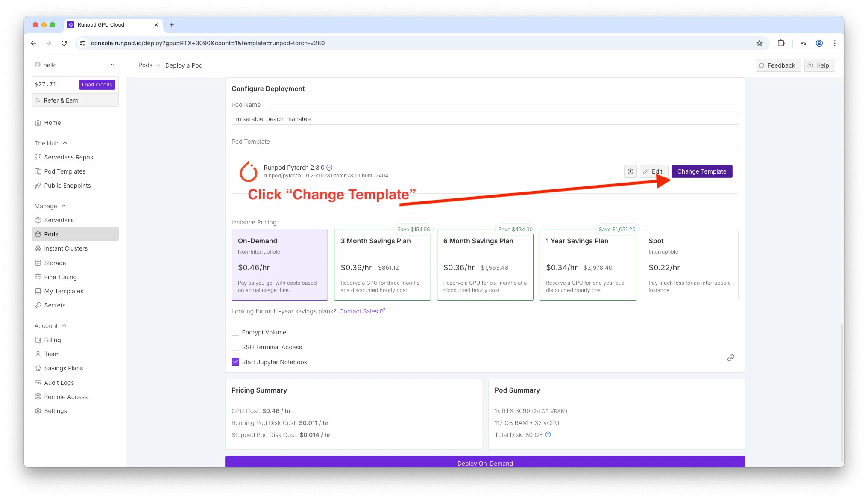
Task: Click the browser forward arrow
Action: (49, 43)
